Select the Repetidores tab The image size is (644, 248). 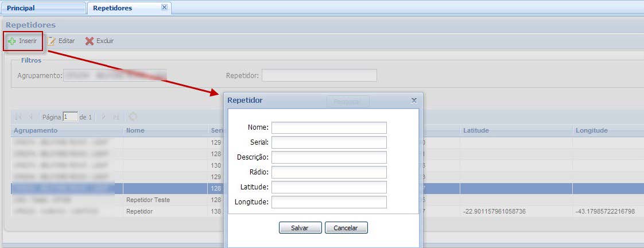[112, 8]
